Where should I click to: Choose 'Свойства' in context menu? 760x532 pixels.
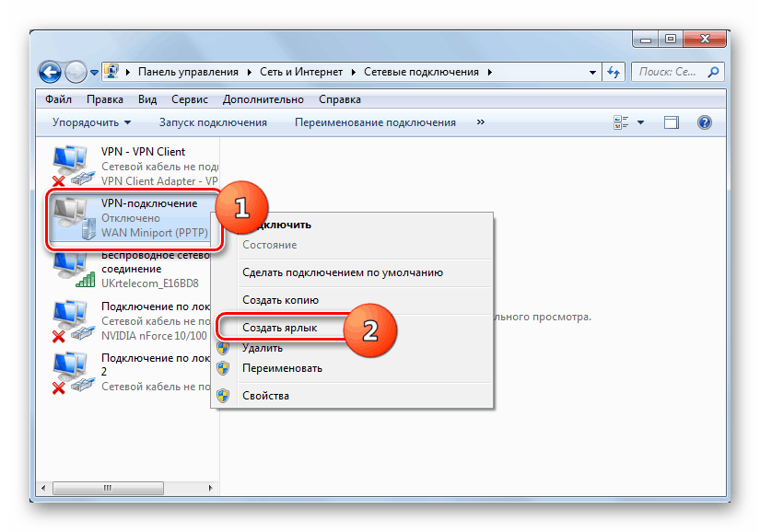[352, 396]
